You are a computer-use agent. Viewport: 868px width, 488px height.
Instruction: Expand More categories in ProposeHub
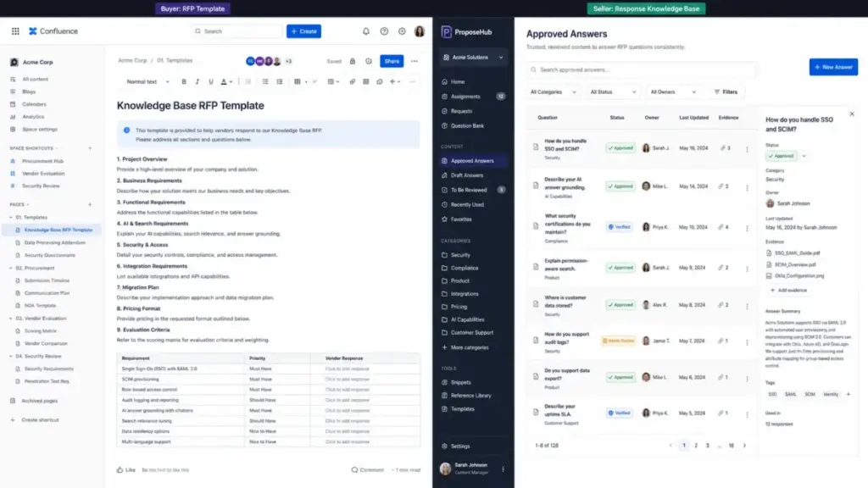click(469, 347)
